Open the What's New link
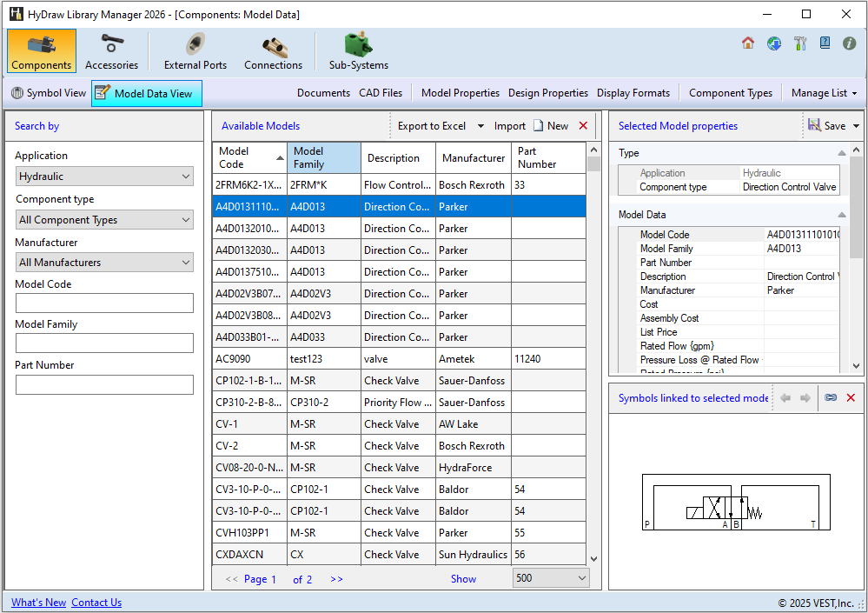This screenshot has width=868, height=613. pos(39,603)
